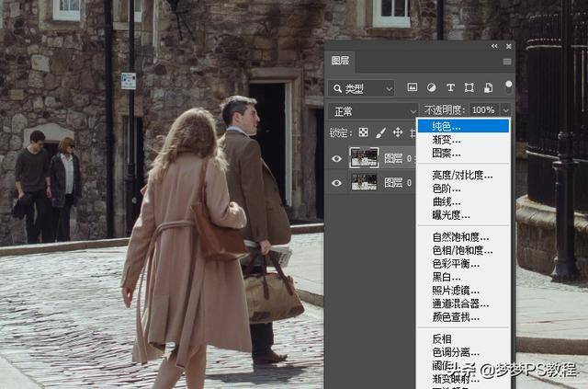This screenshot has height=389, width=588.
Task: Filter layers by type (T) icon
Action: (450, 88)
